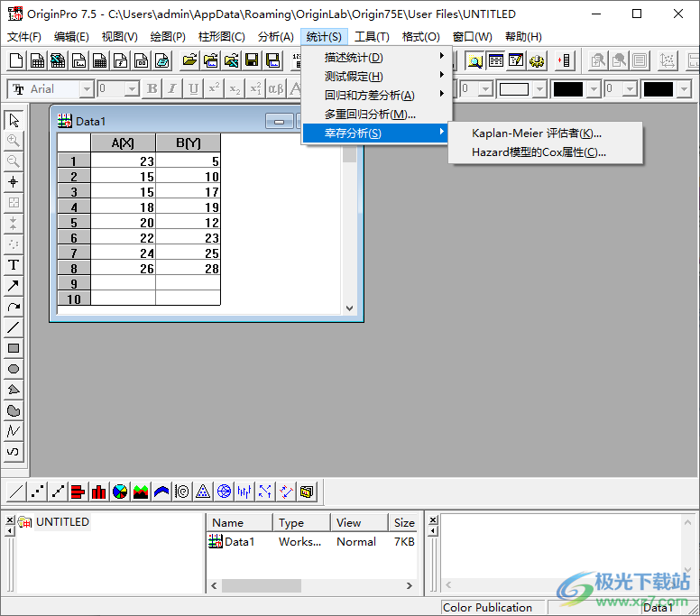
Task: Choose Kaplan-Meier 评估者(K)... option
Action: [x=545, y=133]
